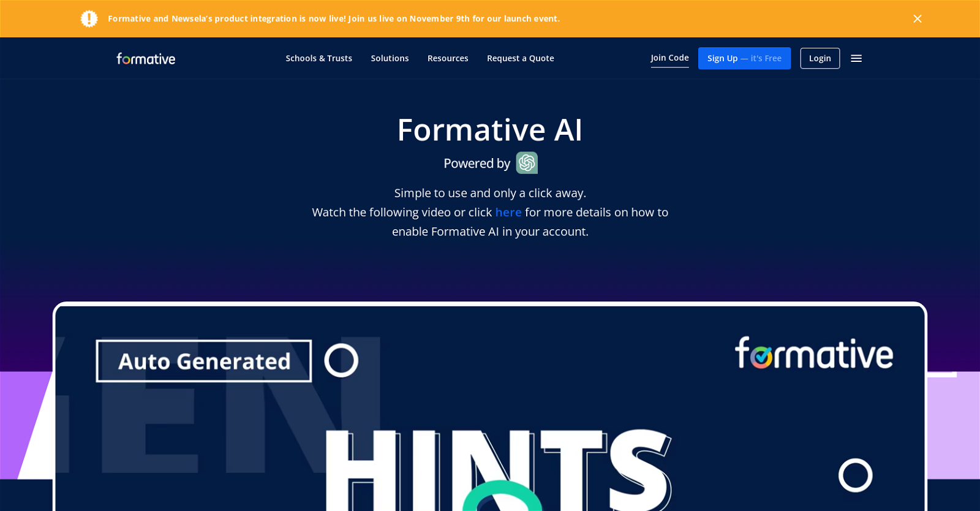Open the Resources menu

tap(448, 58)
